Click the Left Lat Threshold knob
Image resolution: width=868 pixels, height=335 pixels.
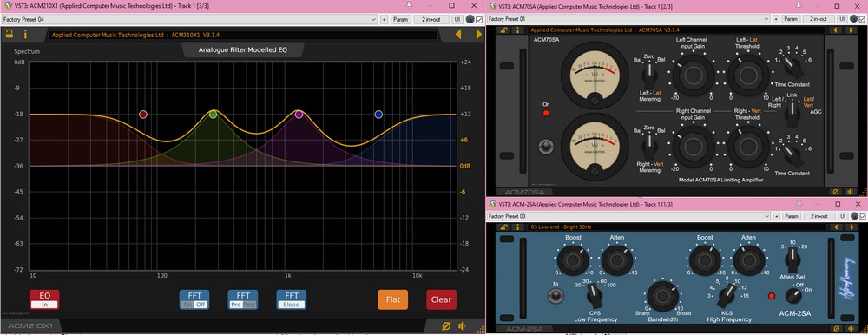(x=748, y=75)
